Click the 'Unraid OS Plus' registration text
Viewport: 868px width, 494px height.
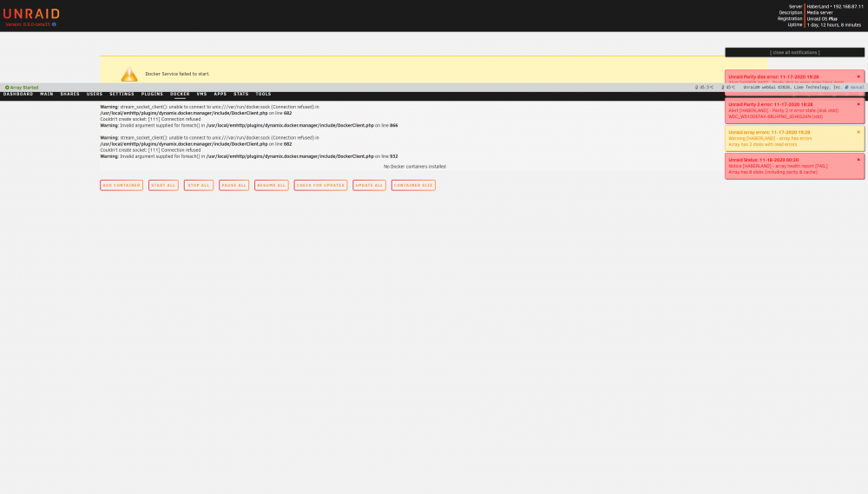(822, 19)
